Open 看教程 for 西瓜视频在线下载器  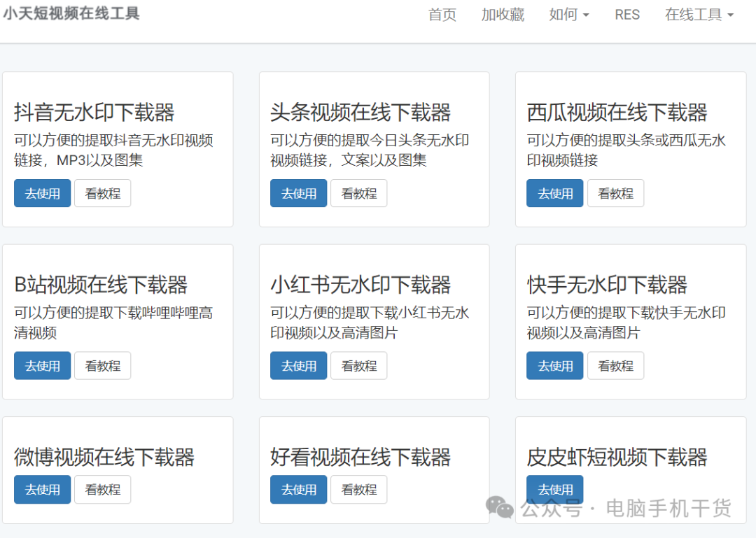[616, 193]
